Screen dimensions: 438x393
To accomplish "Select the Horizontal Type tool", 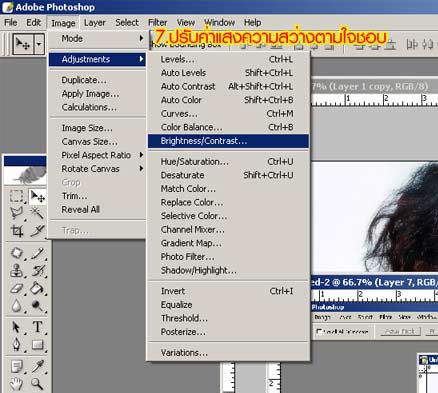I will point(37,327).
